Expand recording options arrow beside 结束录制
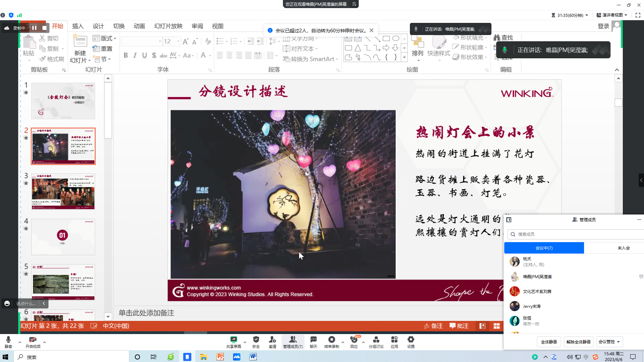The width and height of the screenshot is (644, 362). click(x=343, y=342)
